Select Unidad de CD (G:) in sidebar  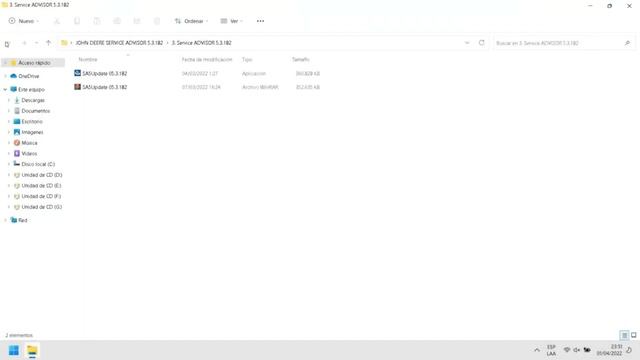[41, 207]
